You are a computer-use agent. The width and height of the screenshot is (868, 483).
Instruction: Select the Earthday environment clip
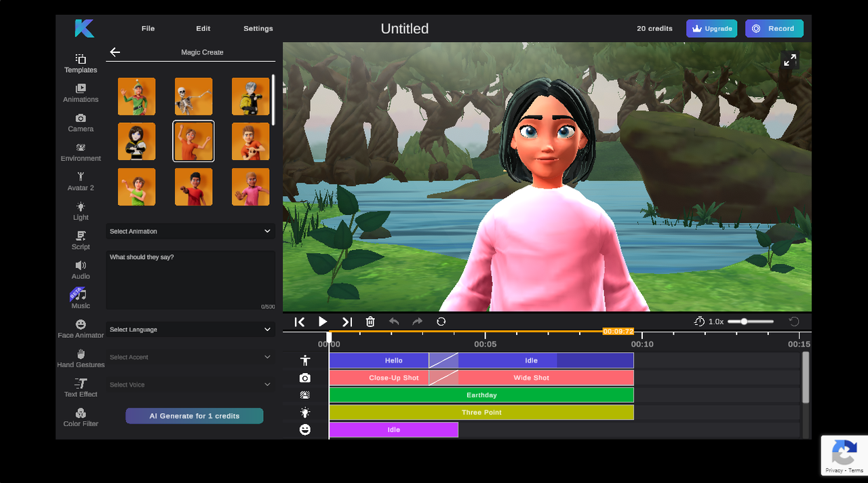click(481, 395)
